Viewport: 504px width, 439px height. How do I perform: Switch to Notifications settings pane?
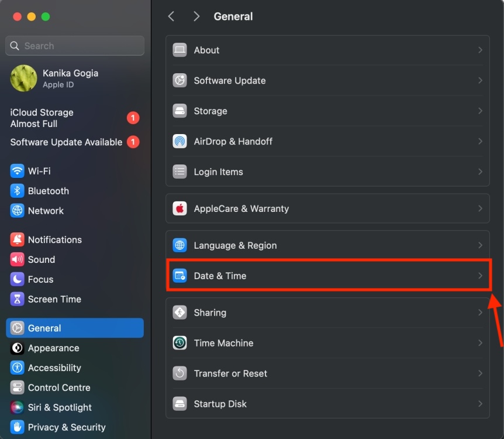(54, 240)
